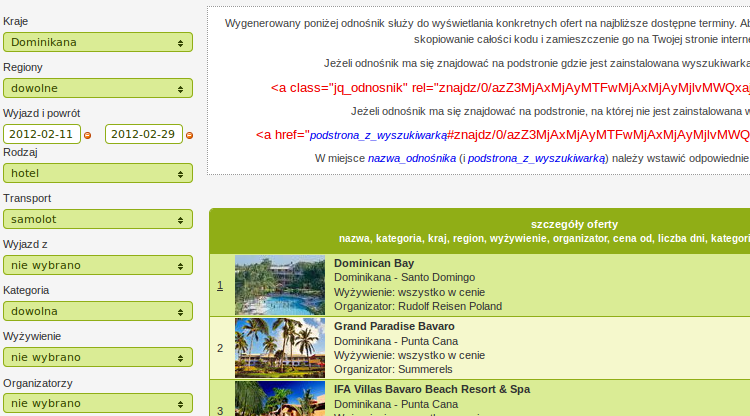The height and width of the screenshot is (416, 750).
Task: Change Transport dropdown from samolot
Action: (x=98, y=219)
